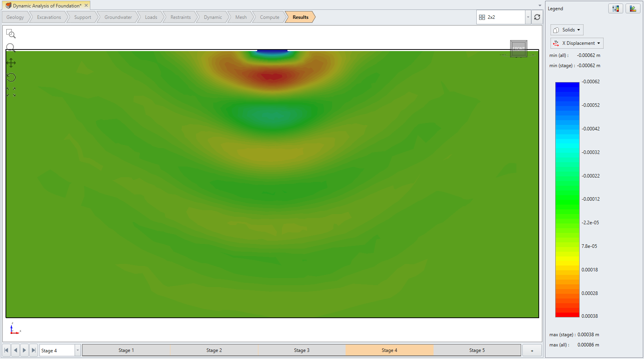Click the Stage 4 input field
Screen dimensions: 644x359
57,350
